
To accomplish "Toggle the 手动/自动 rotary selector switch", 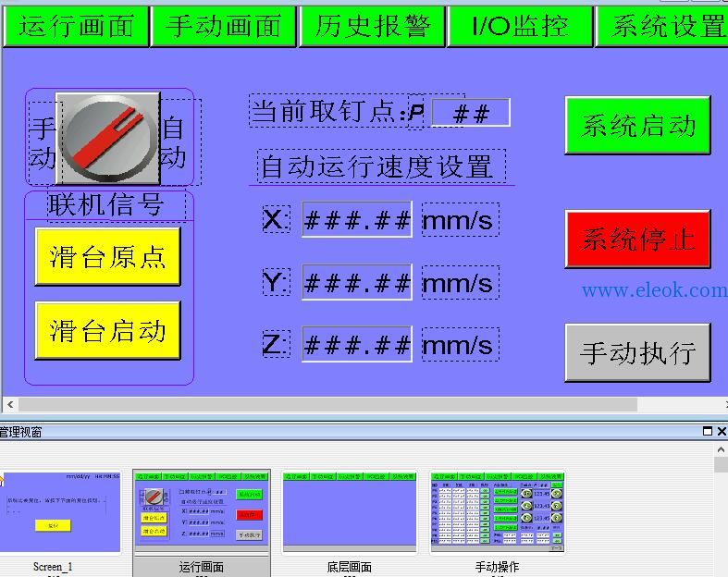I will 108,139.
